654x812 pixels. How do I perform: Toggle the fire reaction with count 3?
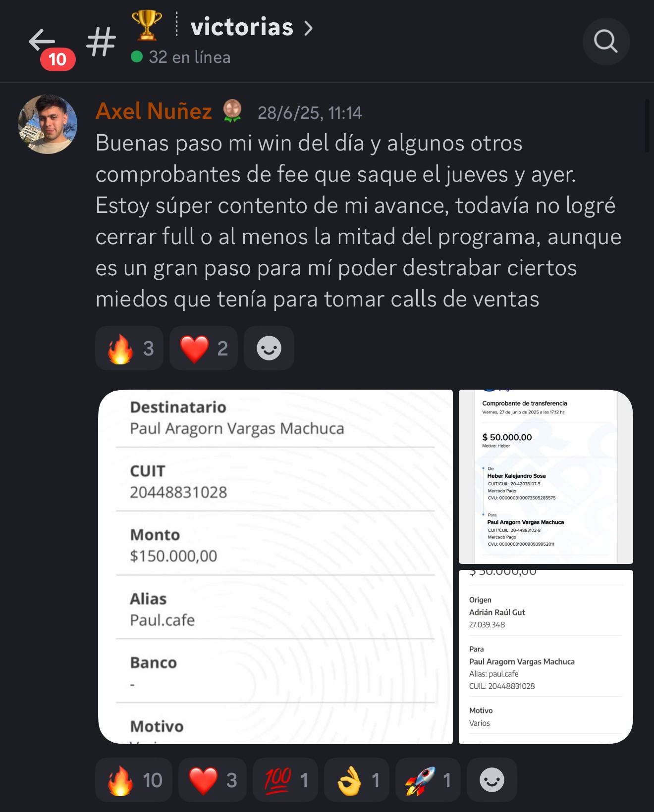[x=129, y=348]
